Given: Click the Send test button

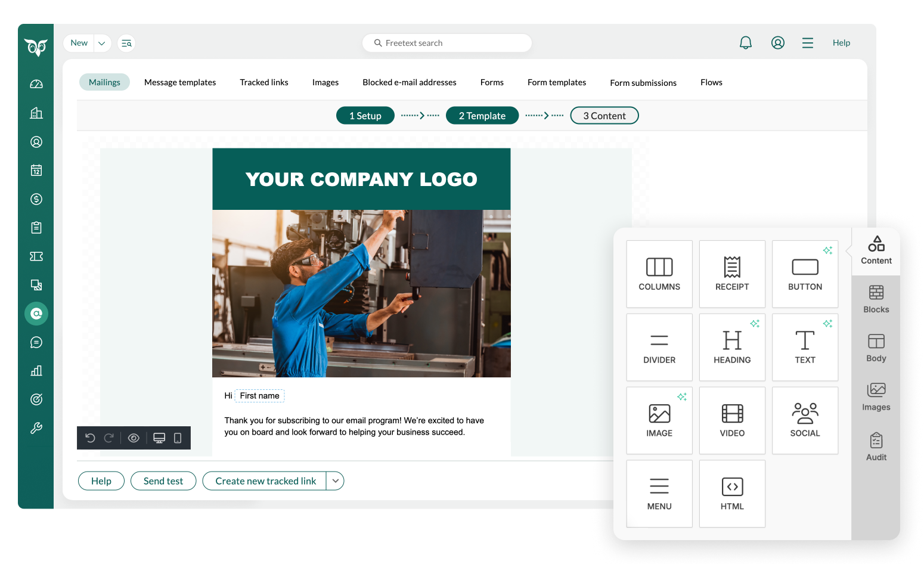Looking at the screenshot, I should tap(163, 481).
